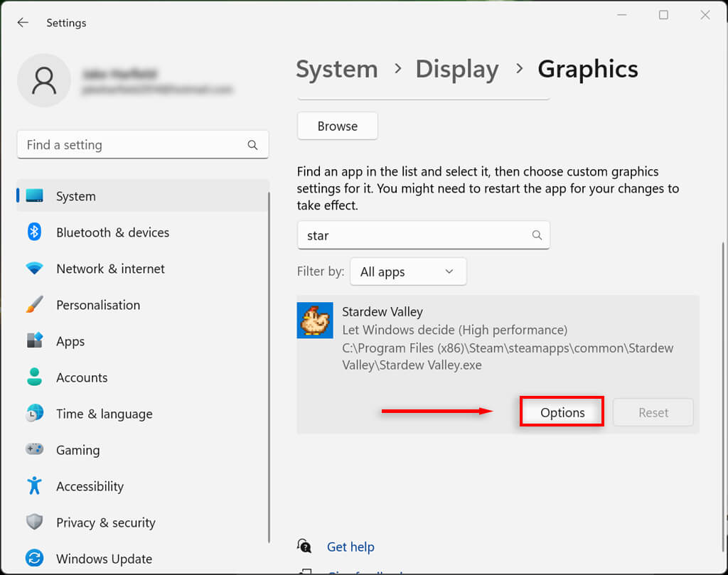Click the Windows Update icon

34,559
